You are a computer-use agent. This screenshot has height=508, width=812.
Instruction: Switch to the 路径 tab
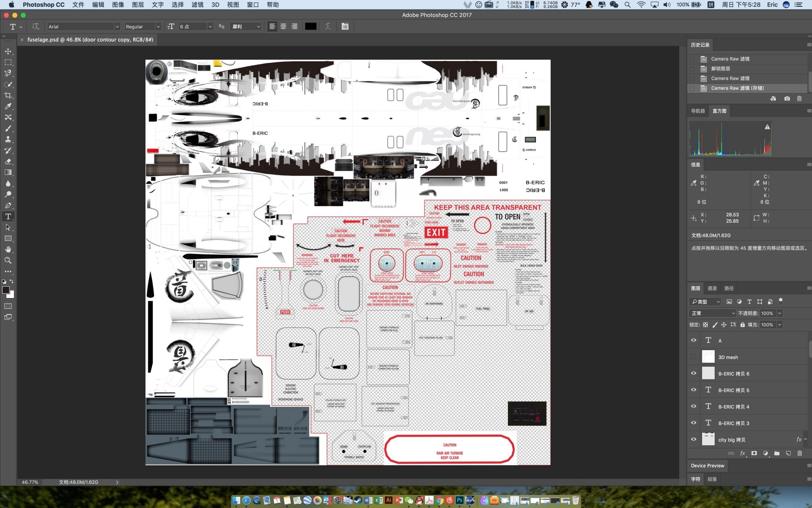[x=729, y=288]
